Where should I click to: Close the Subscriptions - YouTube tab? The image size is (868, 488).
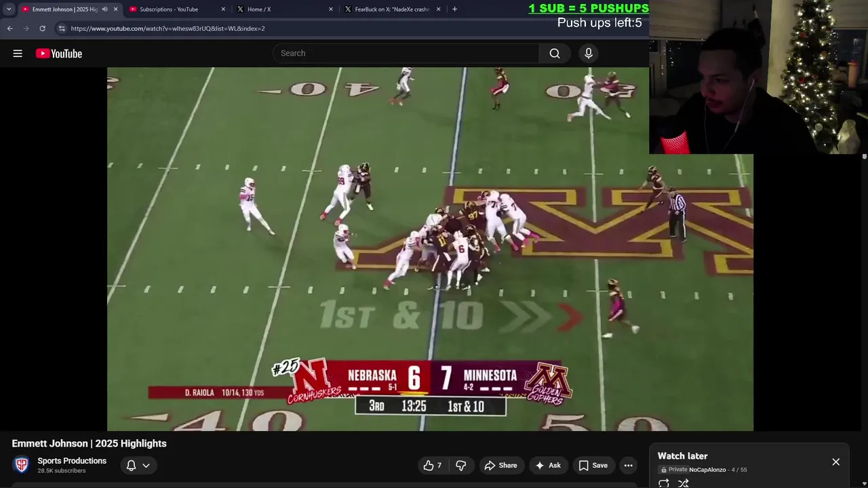pos(223,9)
